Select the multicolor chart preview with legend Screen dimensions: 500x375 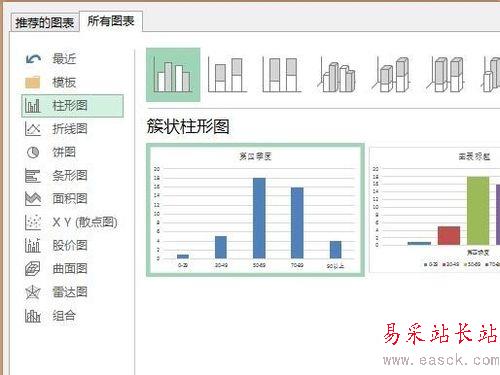pos(435,210)
